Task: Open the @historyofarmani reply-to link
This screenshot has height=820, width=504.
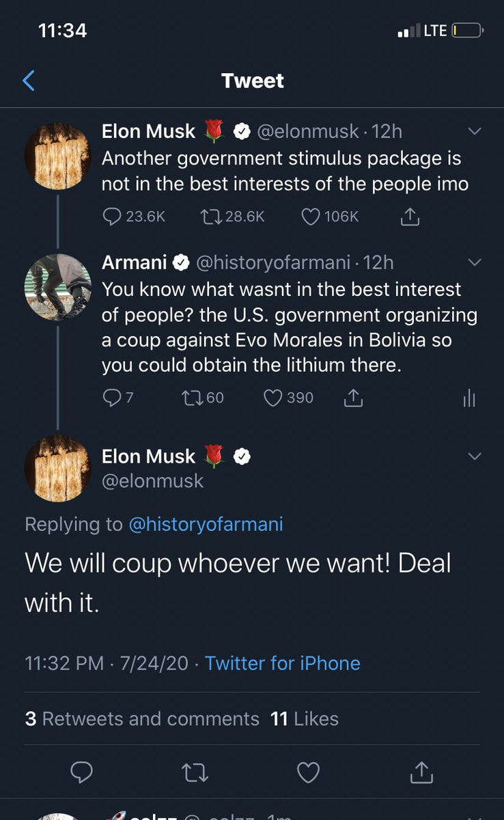Action: click(x=206, y=524)
